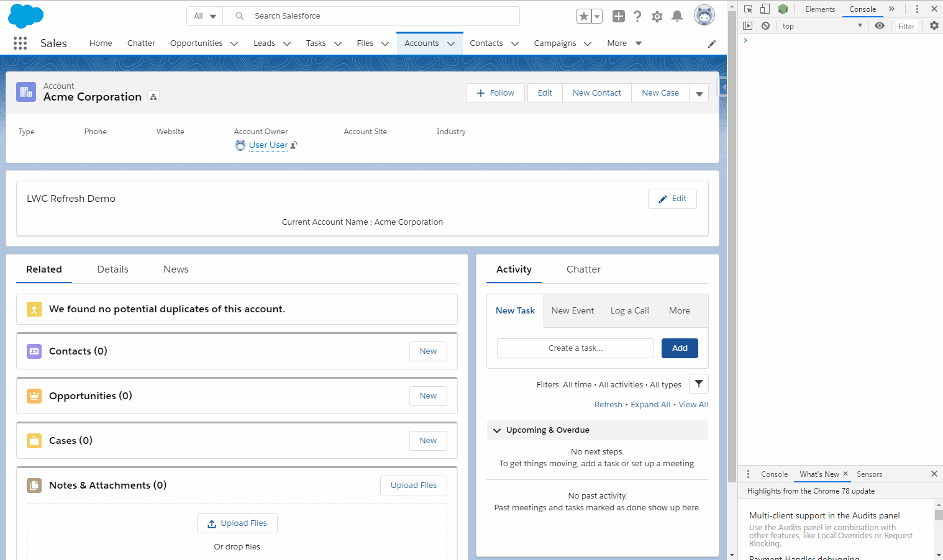The image size is (943, 560).
Task: Open the Chatter tab beside Activity
Action: (x=583, y=269)
